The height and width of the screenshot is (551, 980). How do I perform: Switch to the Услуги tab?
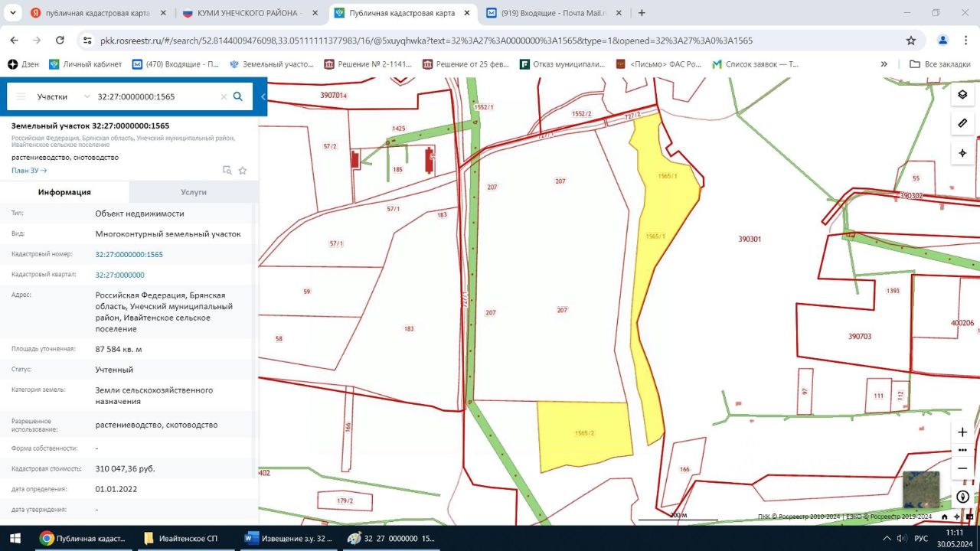click(194, 192)
